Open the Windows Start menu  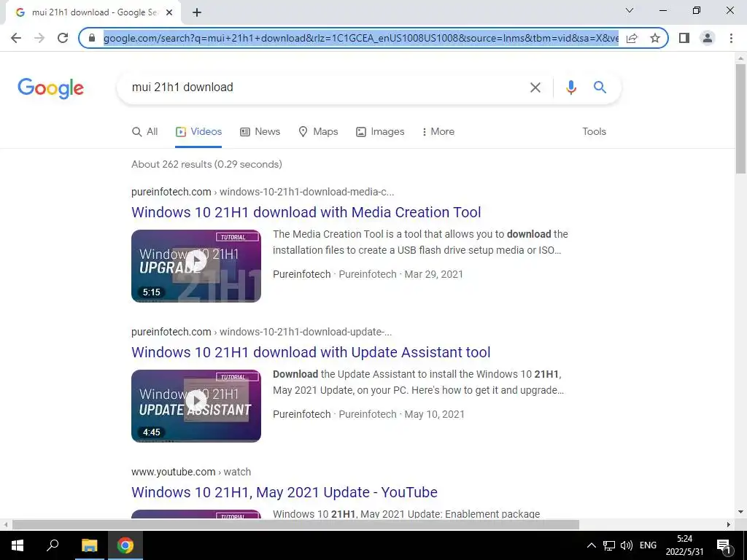coord(18,545)
